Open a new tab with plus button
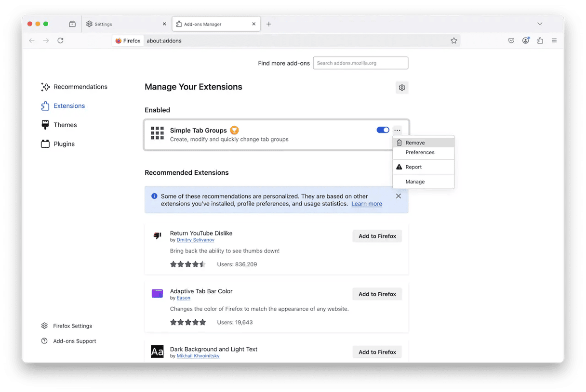Viewport: 586px width, 392px height. coord(269,24)
